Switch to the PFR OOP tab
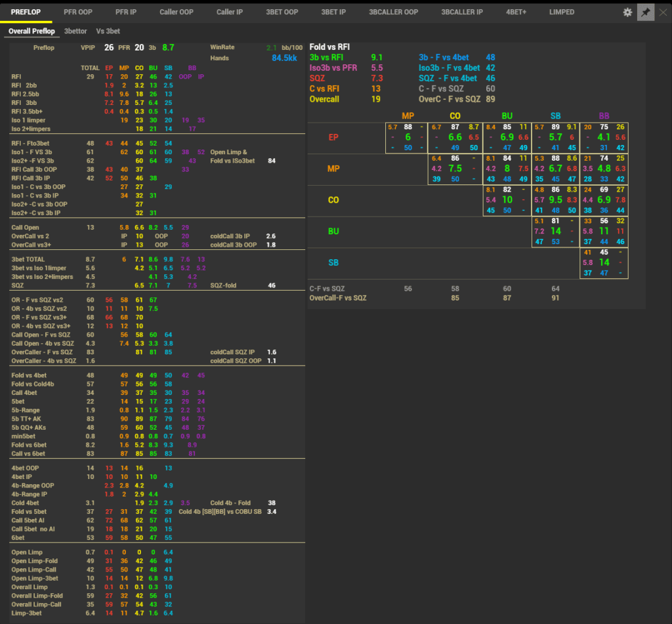Screen dimensions: 672x624 click(78, 12)
